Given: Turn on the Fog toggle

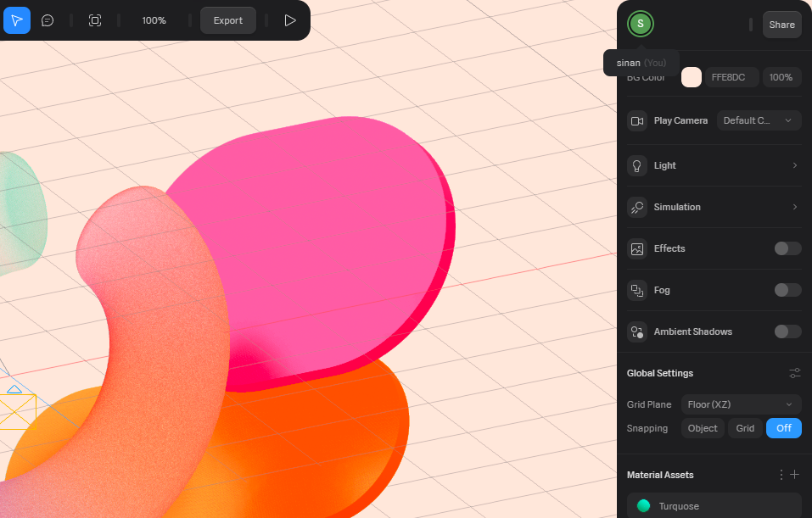Looking at the screenshot, I should pyautogui.click(x=787, y=290).
